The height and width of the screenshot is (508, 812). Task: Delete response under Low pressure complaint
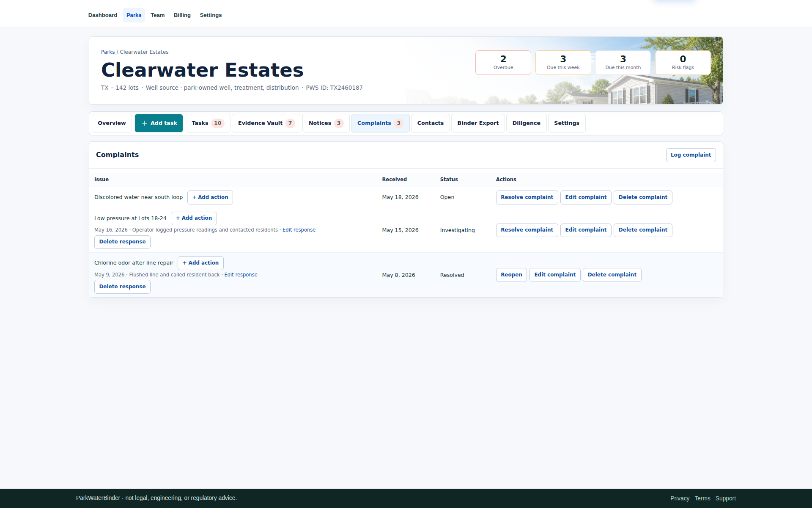tap(122, 242)
